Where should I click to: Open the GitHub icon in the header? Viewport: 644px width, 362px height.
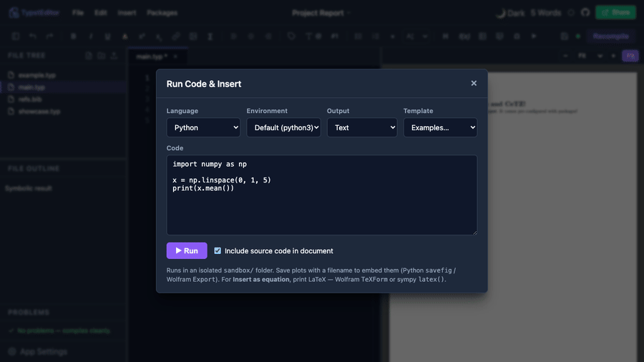tap(585, 13)
